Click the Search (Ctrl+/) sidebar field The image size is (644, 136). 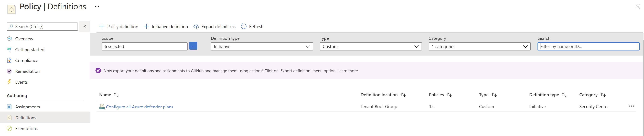pos(42,26)
